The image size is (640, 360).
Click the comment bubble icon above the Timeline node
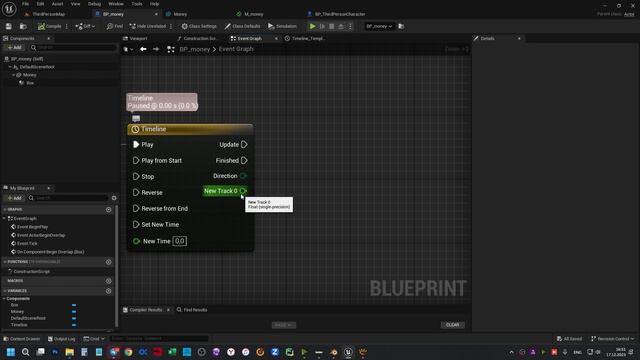[x=136, y=118]
